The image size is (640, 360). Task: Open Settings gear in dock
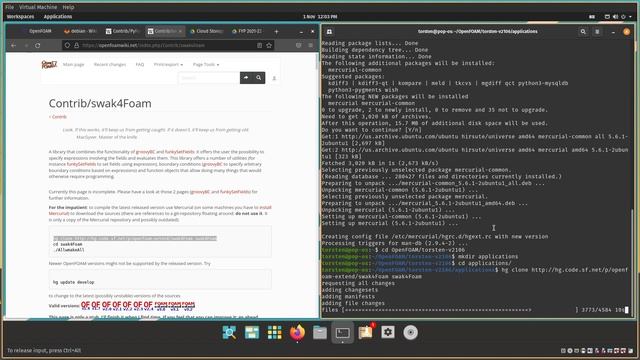coord(388,333)
